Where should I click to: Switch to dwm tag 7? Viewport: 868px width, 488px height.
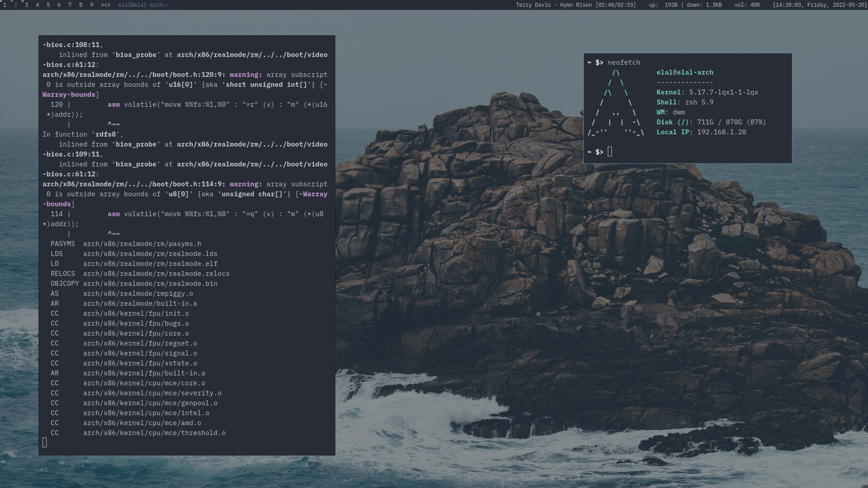(x=70, y=5)
